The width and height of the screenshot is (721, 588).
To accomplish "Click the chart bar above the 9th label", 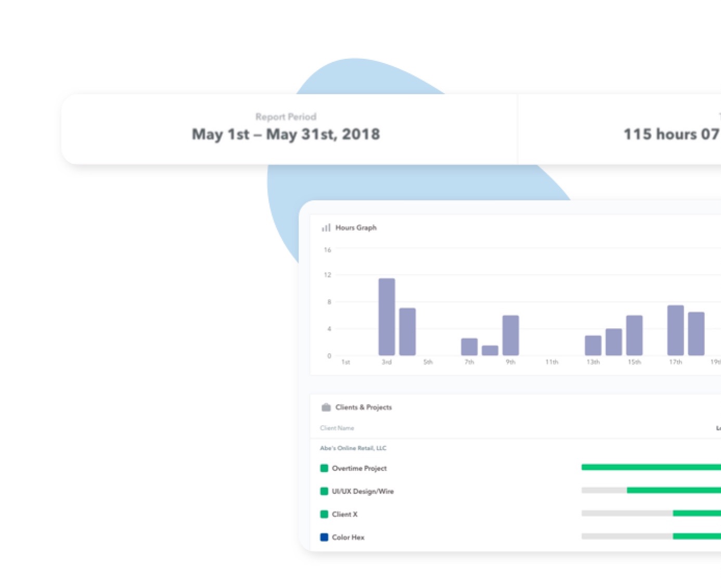I will [x=511, y=336].
